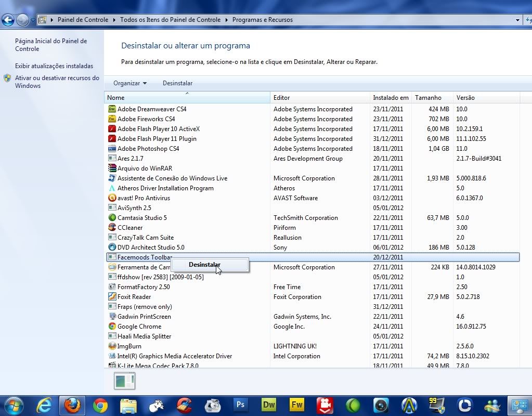Select the CCleaner program icon in list

click(x=112, y=228)
